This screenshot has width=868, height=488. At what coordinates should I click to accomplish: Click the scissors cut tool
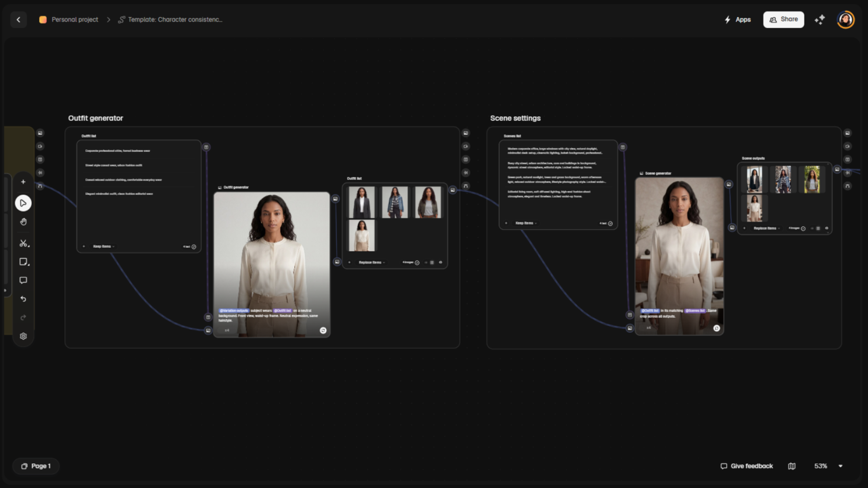tap(24, 243)
